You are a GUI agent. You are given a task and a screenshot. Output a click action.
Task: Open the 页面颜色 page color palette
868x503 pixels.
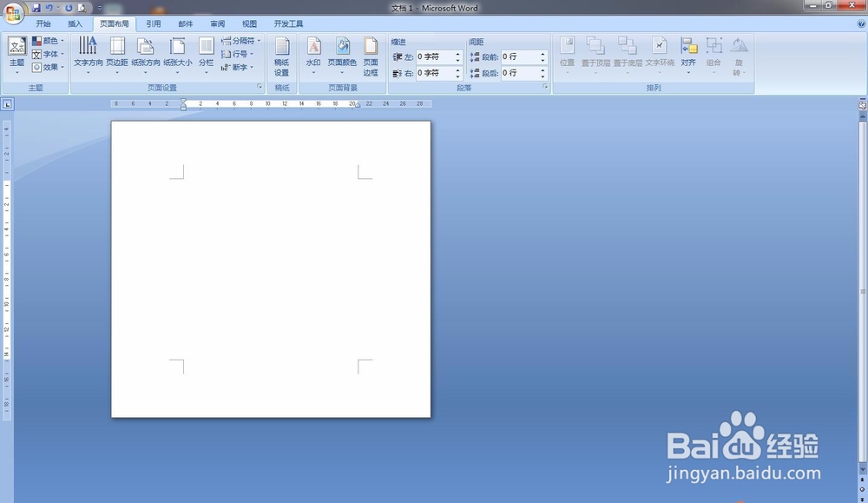342,56
